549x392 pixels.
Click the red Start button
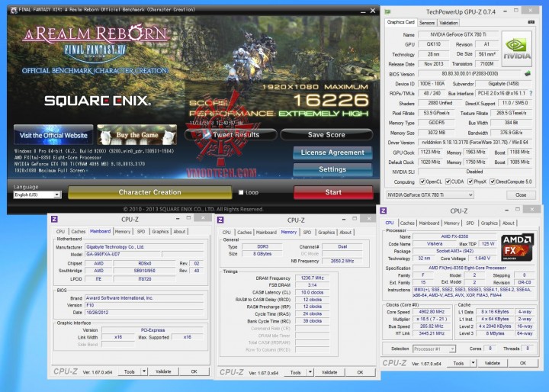point(333,192)
